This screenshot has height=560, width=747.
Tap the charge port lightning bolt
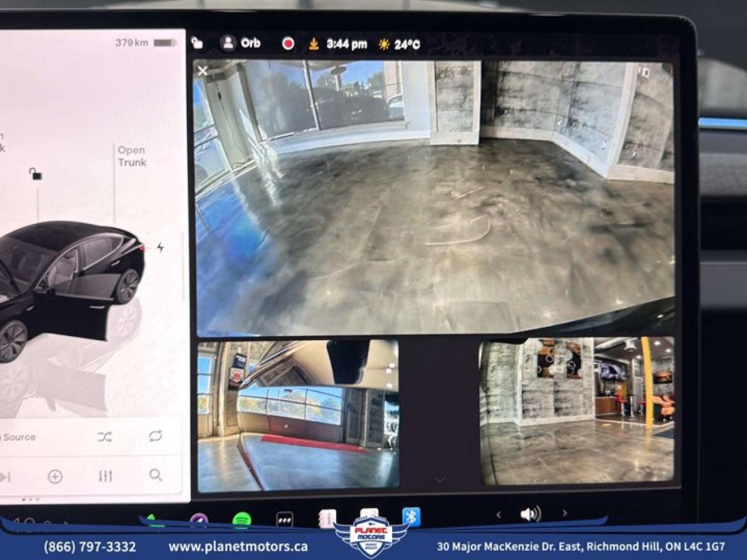pos(160,248)
